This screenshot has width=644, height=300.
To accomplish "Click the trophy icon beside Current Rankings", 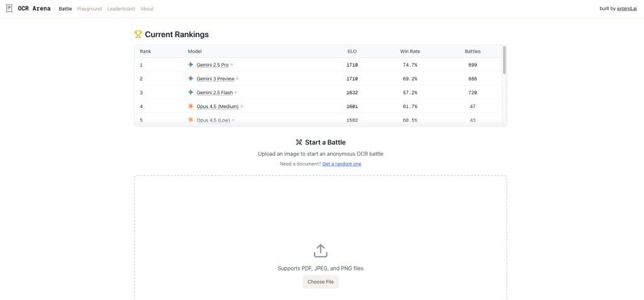I will tap(138, 35).
